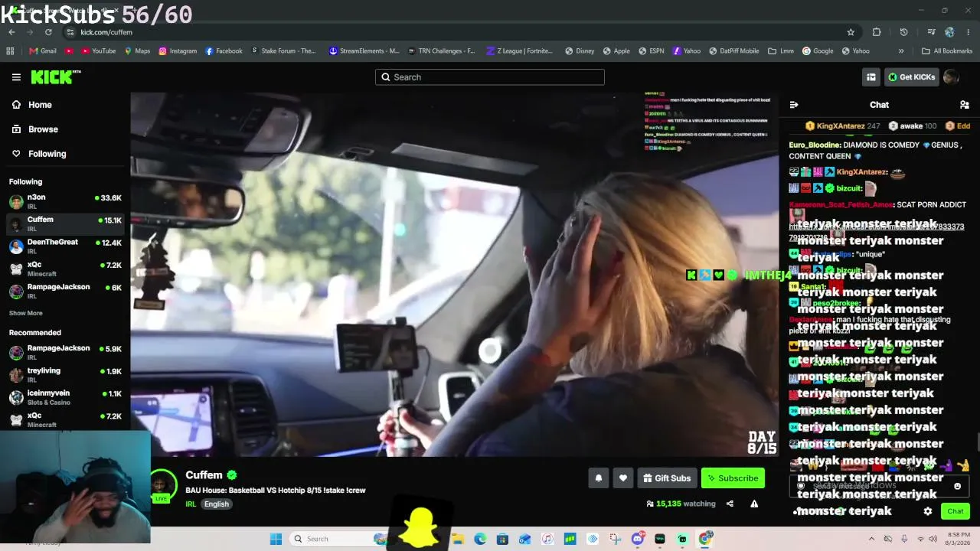The height and width of the screenshot is (551, 980).
Task: Click the Gift Subs button
Action: pyautogui.click(x=667, y=478)
